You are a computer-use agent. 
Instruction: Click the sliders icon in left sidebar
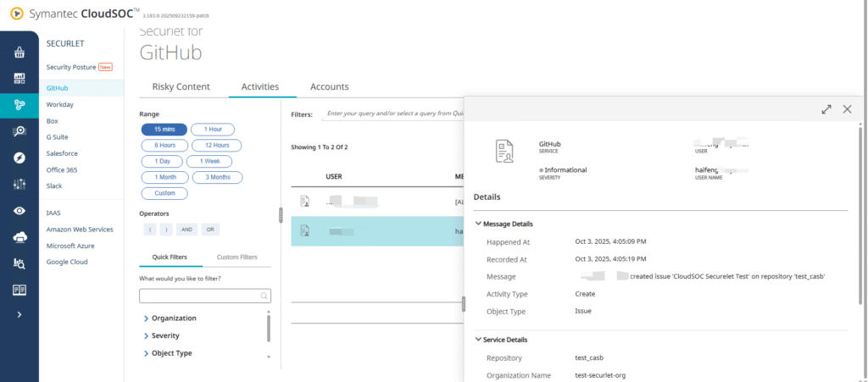[19, 185]
